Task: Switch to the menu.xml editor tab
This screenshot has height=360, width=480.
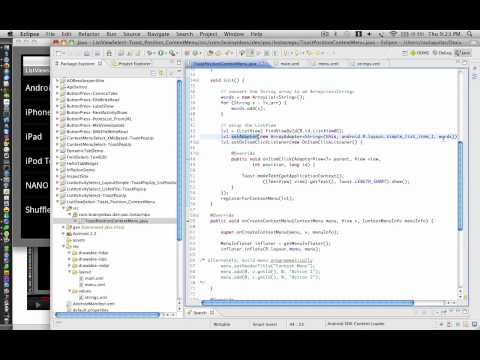Action: coord(327,63)
